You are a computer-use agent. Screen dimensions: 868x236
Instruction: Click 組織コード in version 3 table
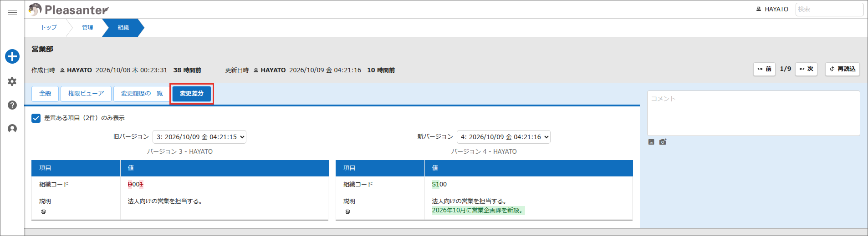(x=54, y=185)
